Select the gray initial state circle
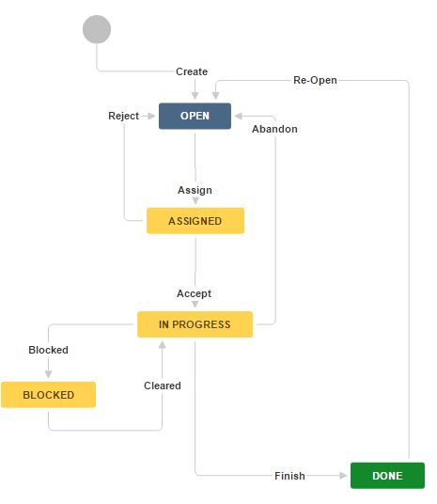Image resolution: width=437 pixels, height=504 pixels. pyautogui.click(x=97, y=29)
